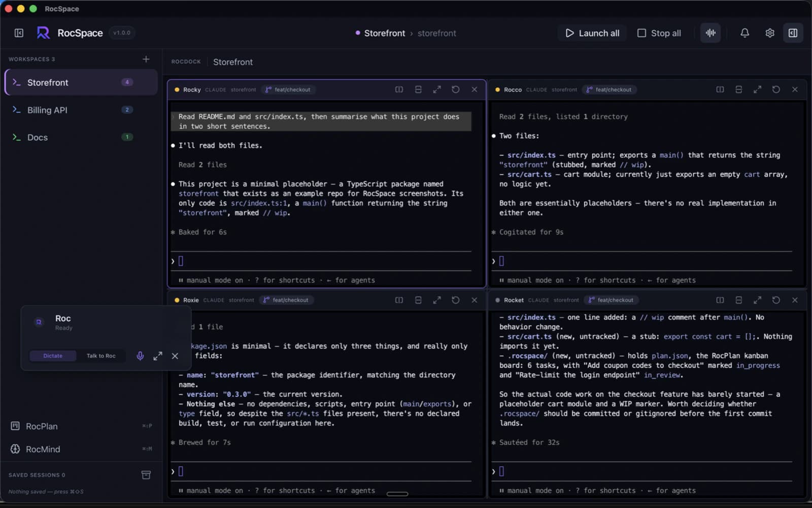The image size is (812, 508).
Task: Open feat/checkout branch tag in Rocket pane
Action: [x=611, y=300]
